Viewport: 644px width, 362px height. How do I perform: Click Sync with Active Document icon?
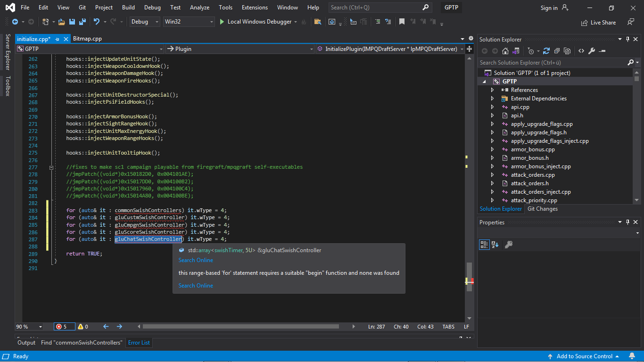coord(546,51)
